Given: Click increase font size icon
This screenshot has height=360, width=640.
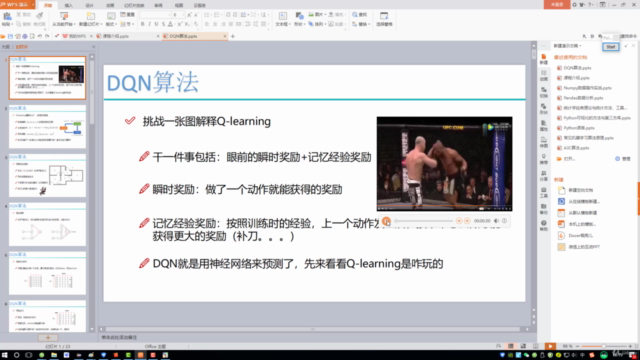Looking at the screenshot, I should 189,15.
